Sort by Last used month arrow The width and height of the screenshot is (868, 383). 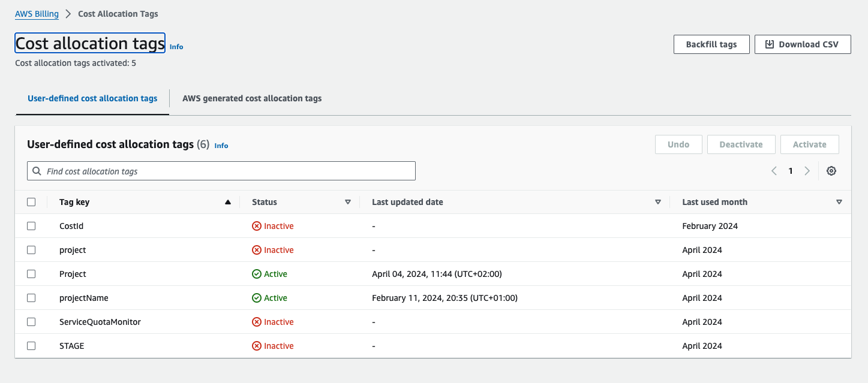click(x=839, y=202)
